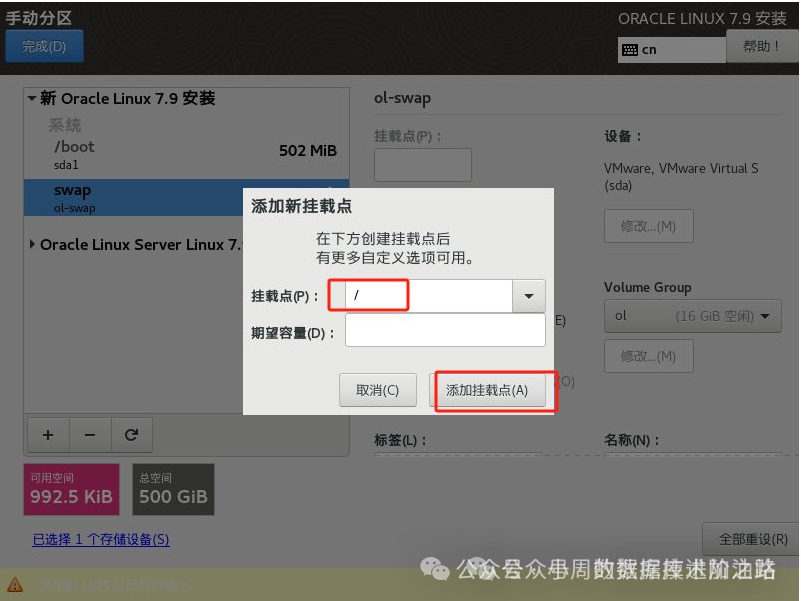Click the 完成(D) done button
This screenshot has width=801, height=601.
[44, 46]
